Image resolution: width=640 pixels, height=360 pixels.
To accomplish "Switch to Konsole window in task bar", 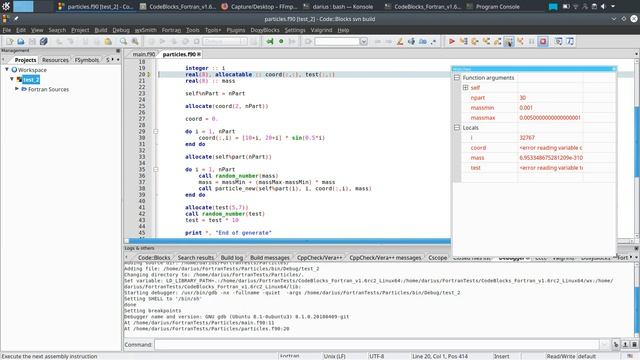I will (x=338, y=7).
